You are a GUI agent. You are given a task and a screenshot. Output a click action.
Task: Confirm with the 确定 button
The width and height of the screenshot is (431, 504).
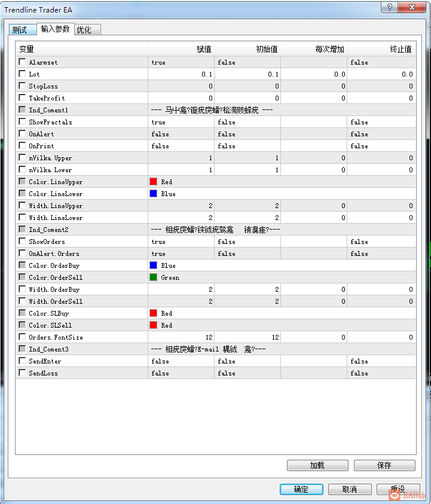click(x=301, y=489)
